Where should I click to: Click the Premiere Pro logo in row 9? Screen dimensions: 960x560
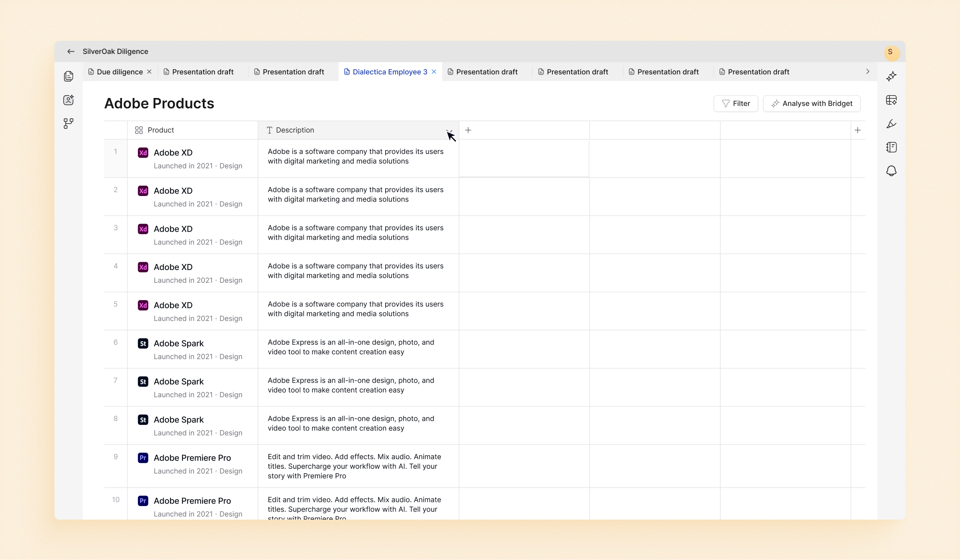[143, 458]
